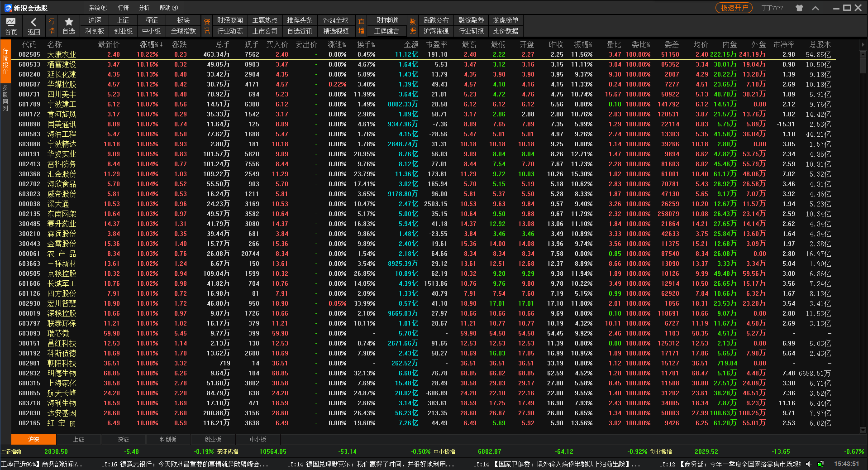The width and height of the screenshot is (868, 470).
Task: Open the 分析 menu
Action: [x=144, y=8]
